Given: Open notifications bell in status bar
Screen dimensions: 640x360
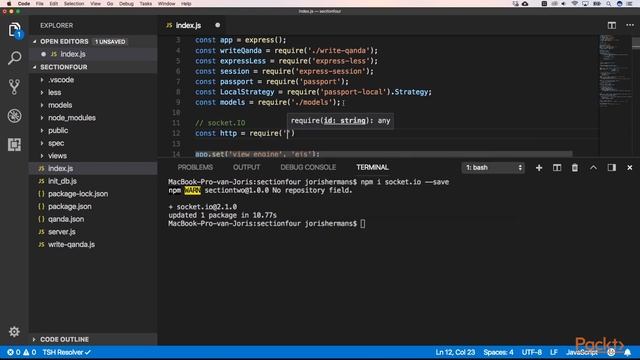Looking at the screenshot, I should click(627, 352).
